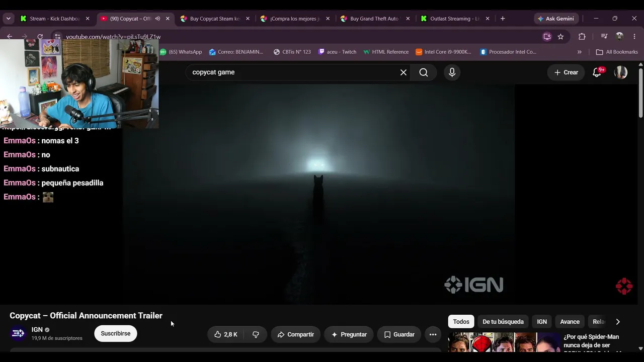The image size is (644, 362).
Task: Open the IGN channel avatar
Action: 18,333
